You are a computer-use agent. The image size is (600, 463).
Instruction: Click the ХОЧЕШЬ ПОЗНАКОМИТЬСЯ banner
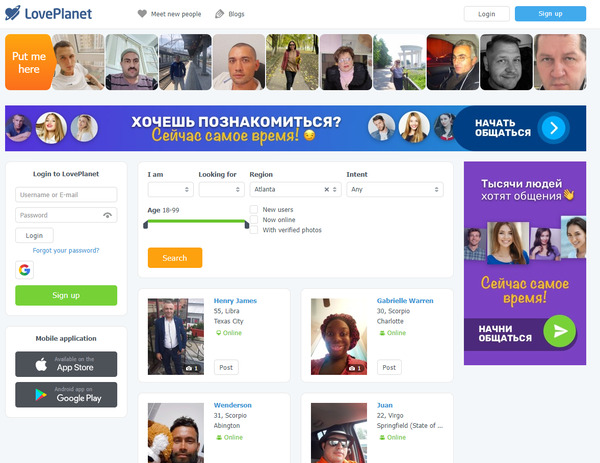click(x=295, y=128)
